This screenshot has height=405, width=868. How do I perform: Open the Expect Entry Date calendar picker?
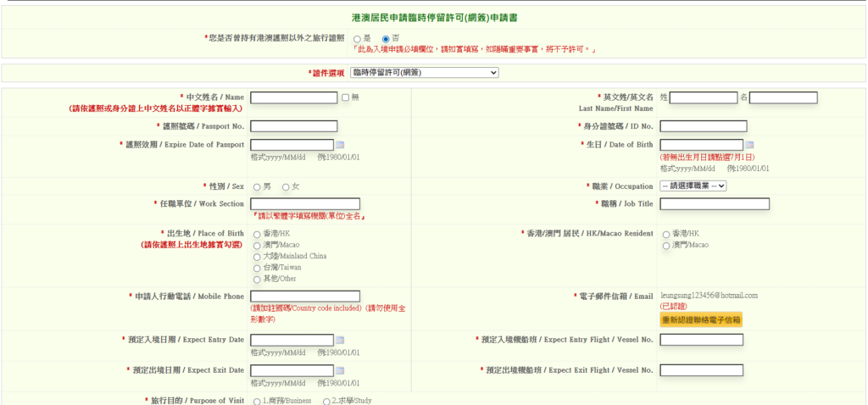(x=340, y=341)
